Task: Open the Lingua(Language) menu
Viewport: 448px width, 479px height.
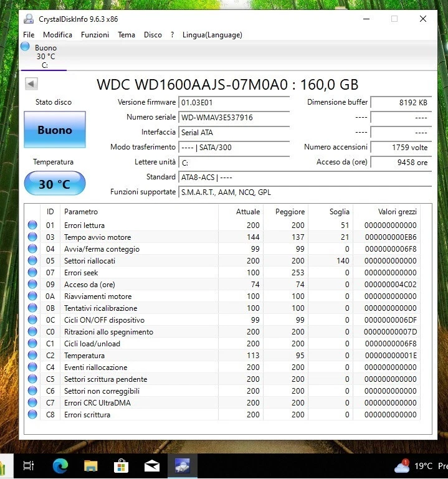Action: [212, 35]
